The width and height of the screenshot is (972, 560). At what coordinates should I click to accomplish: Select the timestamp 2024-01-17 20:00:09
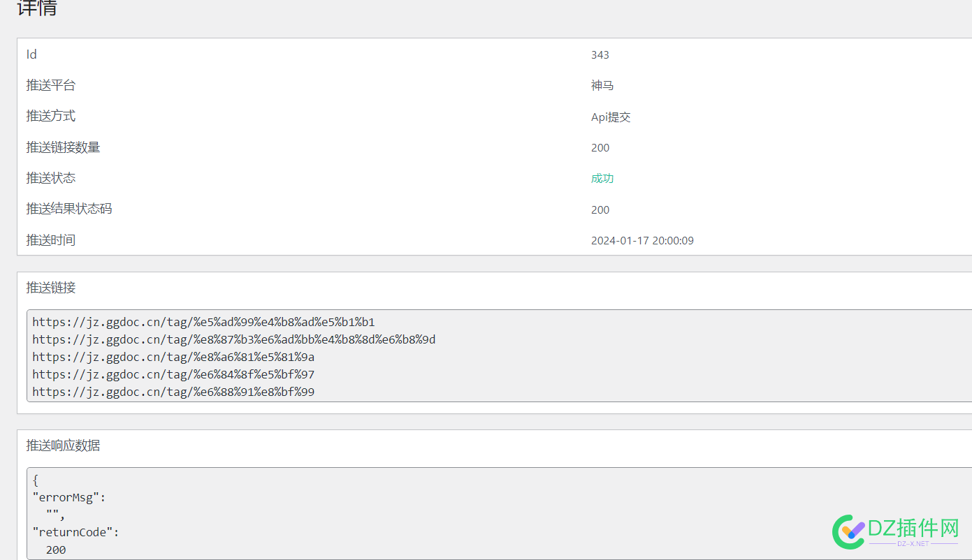point(642,241)
